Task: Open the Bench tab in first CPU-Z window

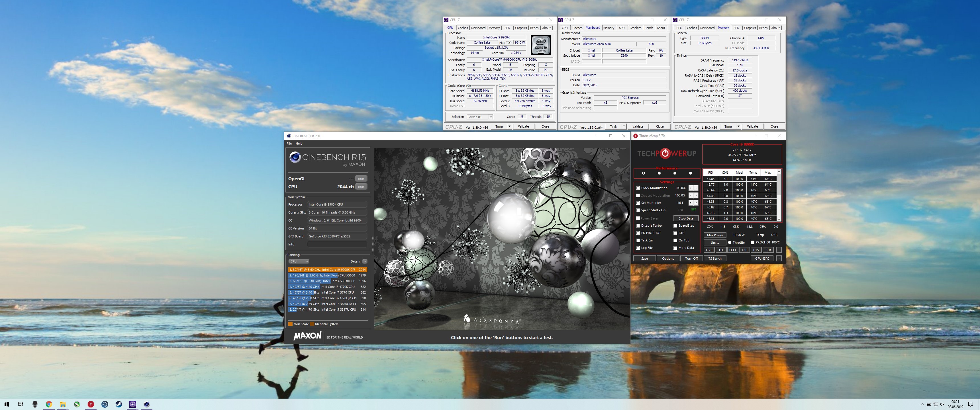Action: click(534, 28)
